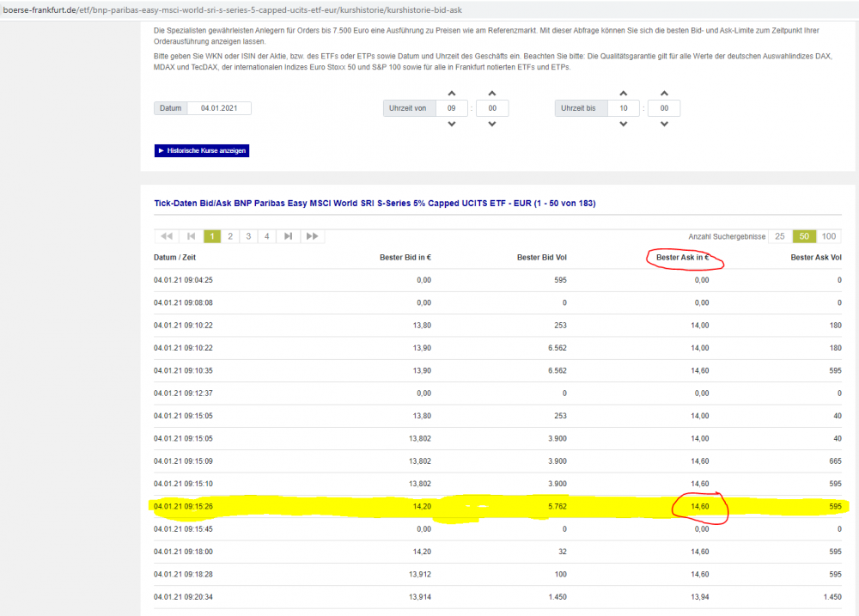Click the browser URL in address bar
Image resolution: width=859 pixels, height=616 pixels.
click(232, 9)
